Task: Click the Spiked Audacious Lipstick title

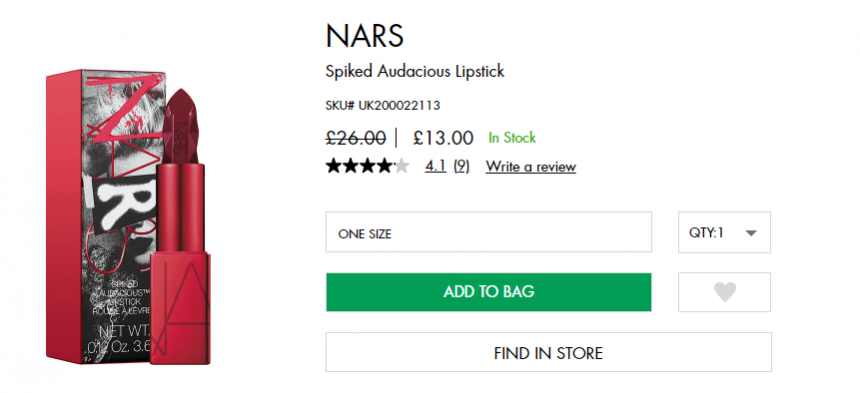Action: point(415,71)
